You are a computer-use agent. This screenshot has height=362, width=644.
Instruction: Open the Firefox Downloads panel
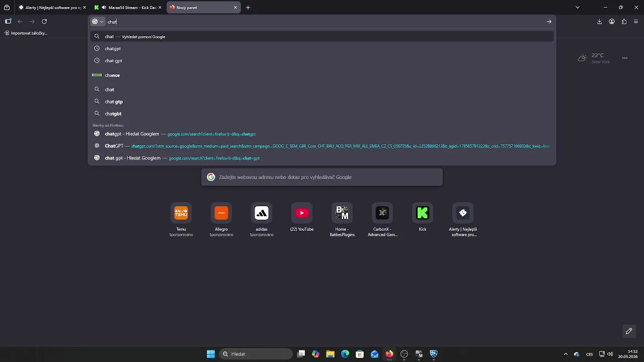tap(599, 22)
